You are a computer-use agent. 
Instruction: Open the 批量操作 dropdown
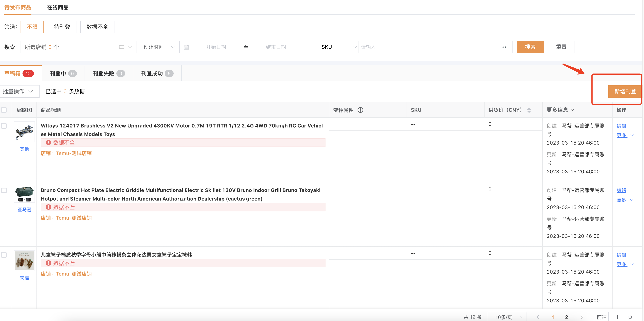tap(18, 91)
